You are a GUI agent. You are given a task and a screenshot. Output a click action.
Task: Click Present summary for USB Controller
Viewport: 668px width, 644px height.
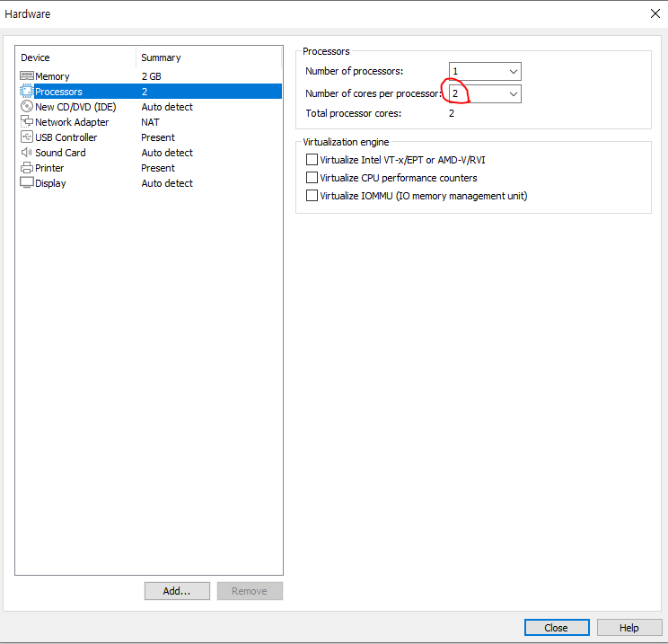click(x=158, y=137)
